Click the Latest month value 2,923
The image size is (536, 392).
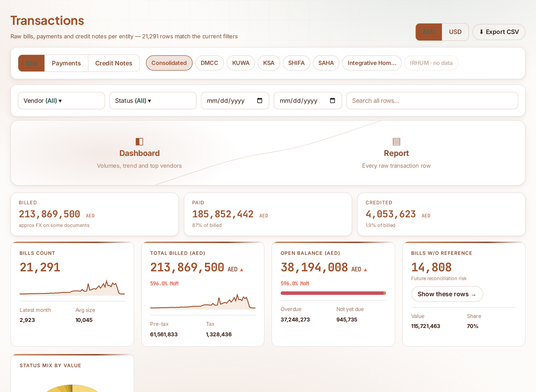click(27, 320)
